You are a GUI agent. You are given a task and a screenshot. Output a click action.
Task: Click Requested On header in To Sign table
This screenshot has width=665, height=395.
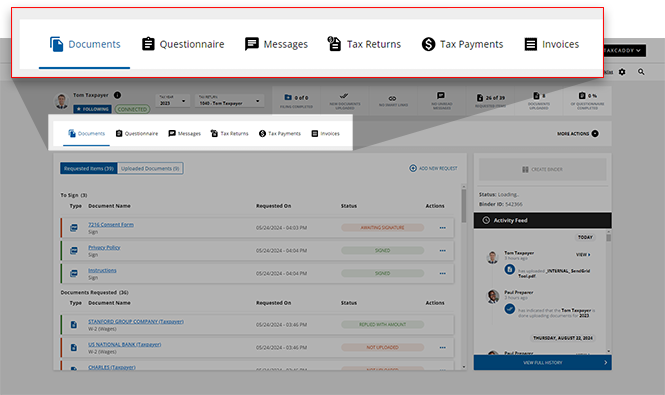(274, 206)
